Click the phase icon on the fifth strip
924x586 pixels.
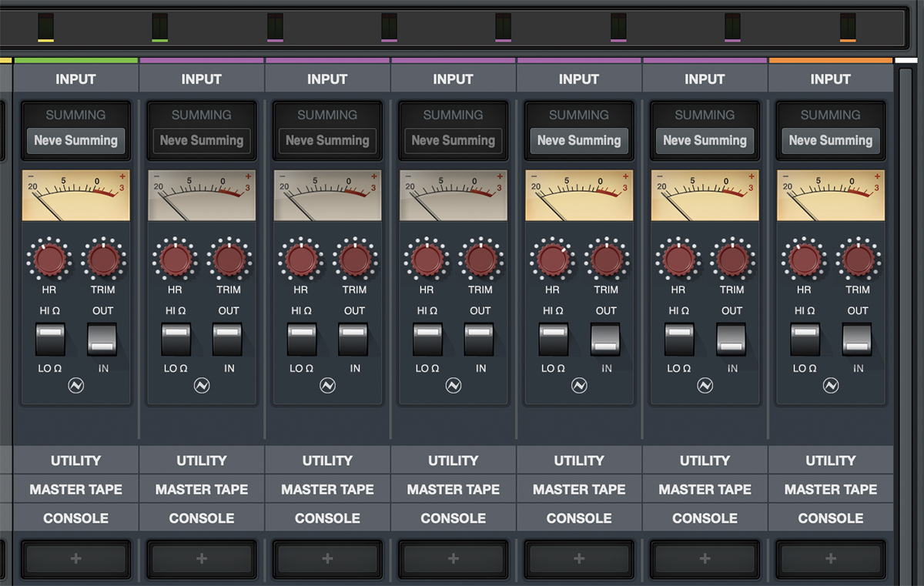pos(579,386)
